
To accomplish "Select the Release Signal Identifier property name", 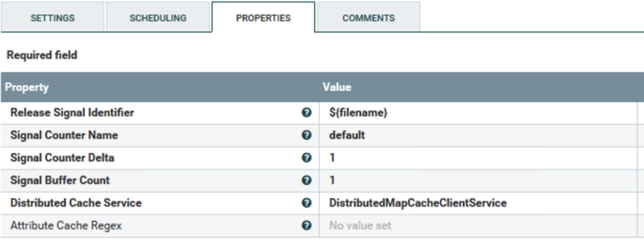I will [72, 113].
